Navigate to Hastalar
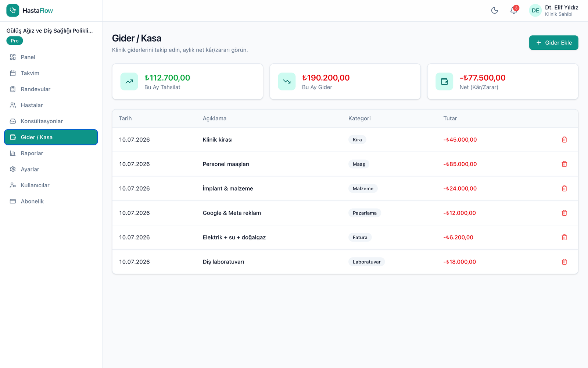 (51, 105)
